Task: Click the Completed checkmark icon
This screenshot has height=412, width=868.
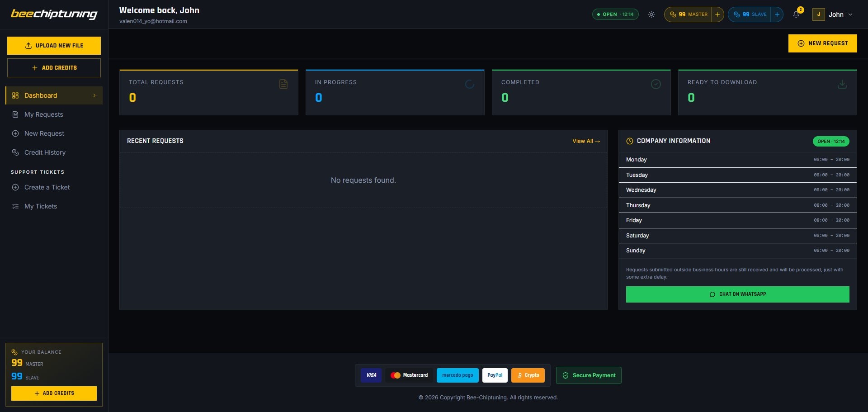Action: (x=656, y=84)
